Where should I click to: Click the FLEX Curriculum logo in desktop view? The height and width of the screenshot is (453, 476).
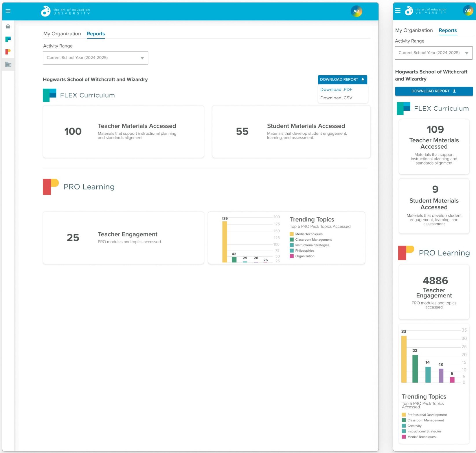pyautogui.click(x=49, y=95)
